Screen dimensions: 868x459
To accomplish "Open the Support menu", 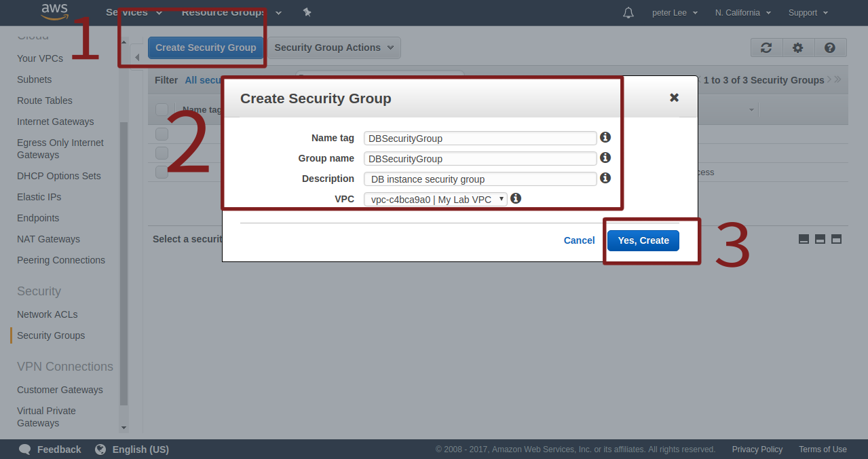I will 808,12.
